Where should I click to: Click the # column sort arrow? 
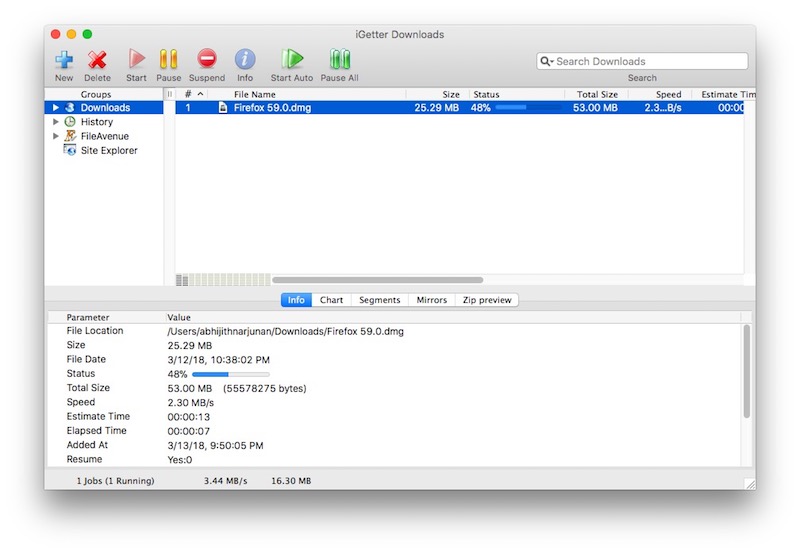tap(201, 94)
